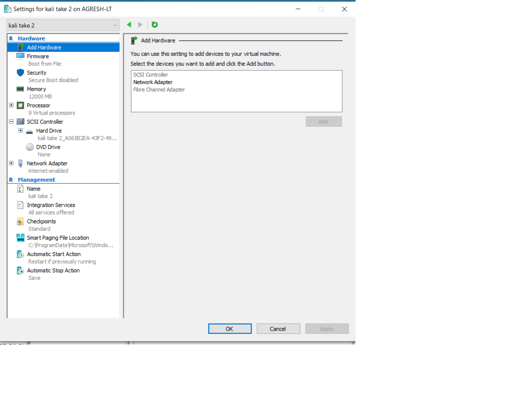Select the Processor icon
Image resolution: width=532 pixels, height=394 pixels.
click(x=20, y=105)
